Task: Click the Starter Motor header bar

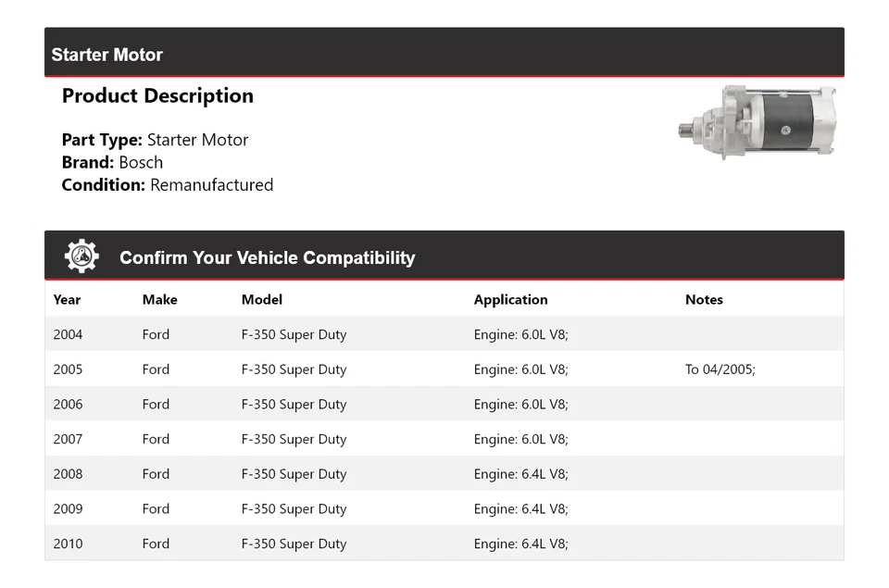Action: [x=444, y=54]
